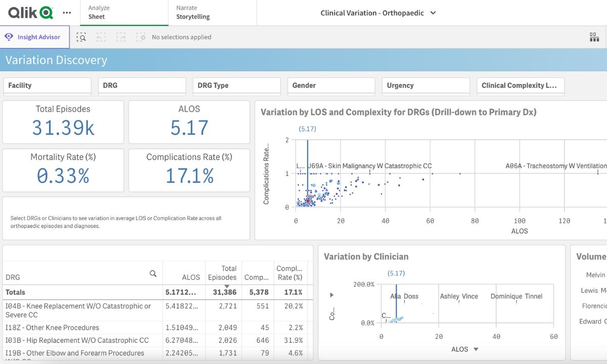Click the search icon in DRG column
Image resolution: width=607 pixels, height=364 pixels.
coord(153,274)
